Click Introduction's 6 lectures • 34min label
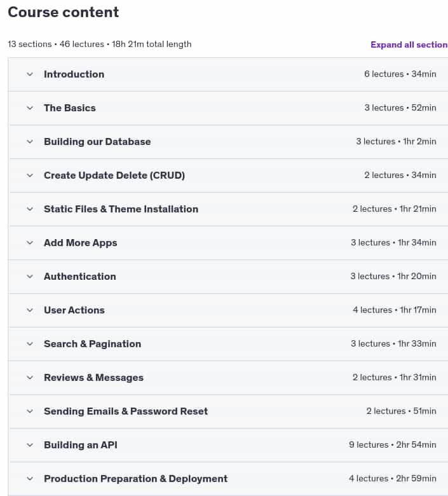This screenshot has width=448, height=496. pos(400,74)
